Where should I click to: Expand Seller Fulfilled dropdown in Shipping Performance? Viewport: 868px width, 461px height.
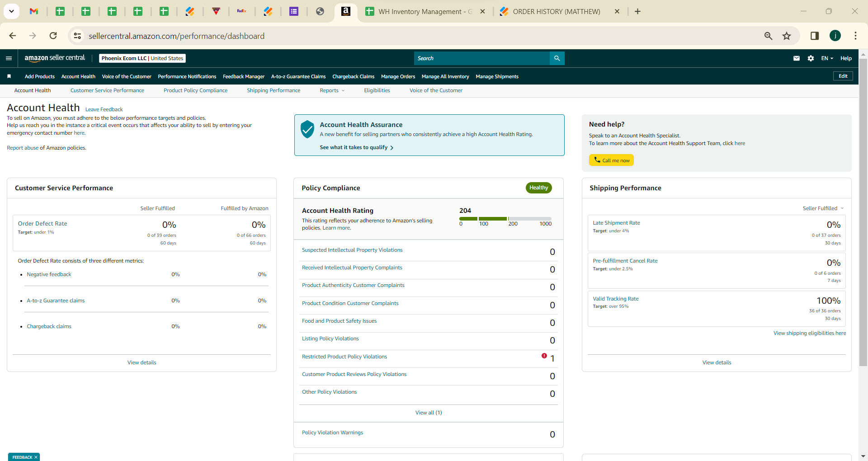pyautogui.click(x=823, y=208)
